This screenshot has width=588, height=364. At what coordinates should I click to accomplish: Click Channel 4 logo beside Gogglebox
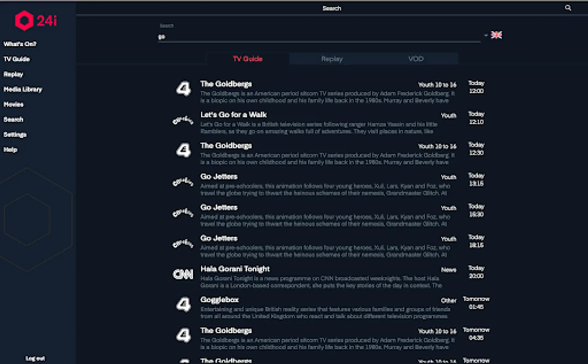[183, 305]
